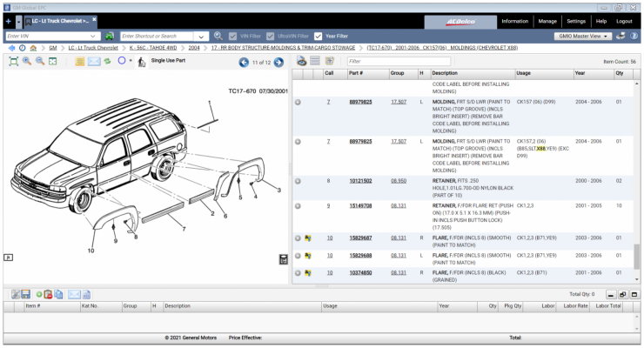
Task: Open the yellow notes icon
Action: (80, 62)
